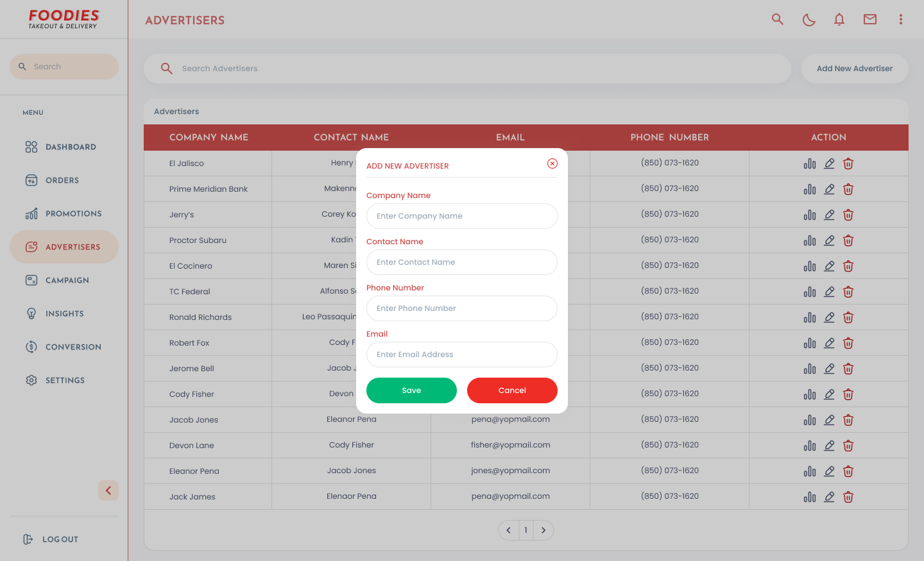Image resolution: width=924 pixels, height=561 pixels.
Task: Click the header search magnifier icon
Action: click(x=778, y=19)
